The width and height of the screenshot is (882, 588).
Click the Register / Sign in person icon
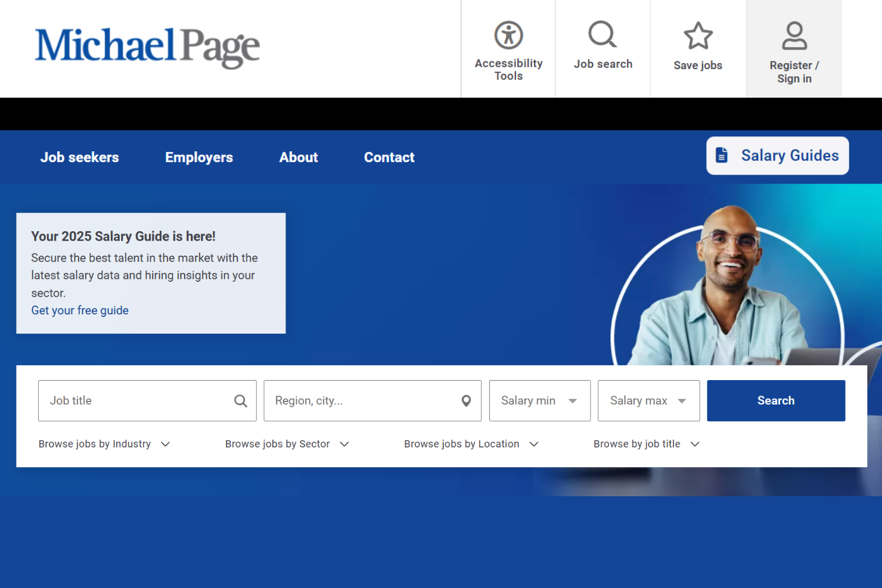(794, 35)
